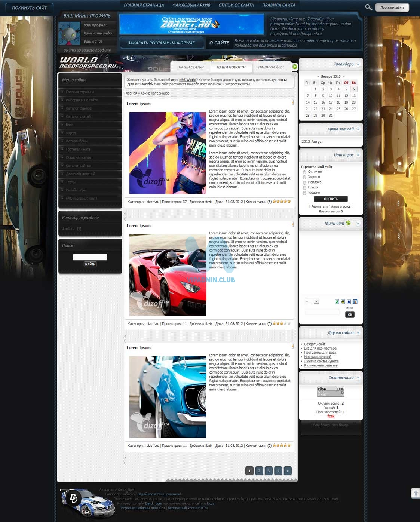Open Ваш профиль link

point(95,25)
